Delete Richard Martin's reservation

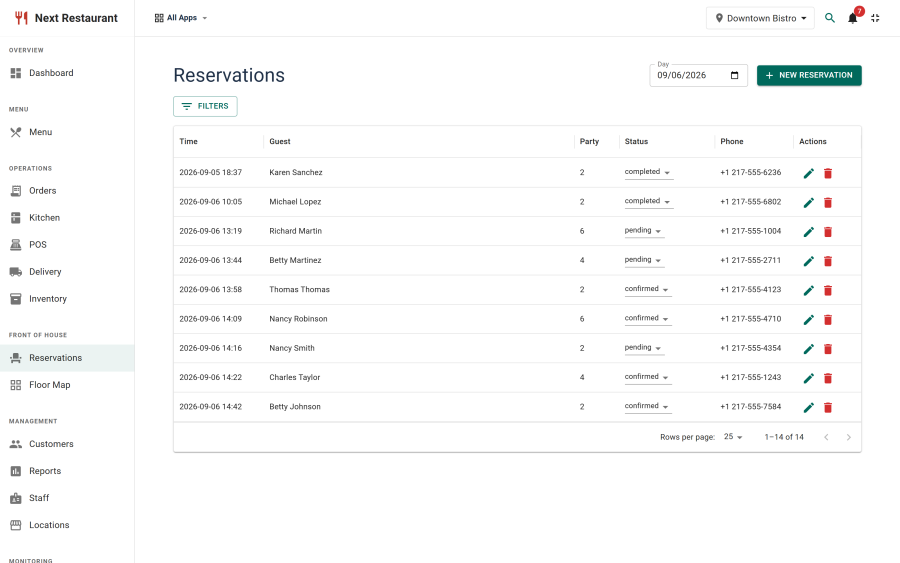pyautogui.click(x=828, y=232)
